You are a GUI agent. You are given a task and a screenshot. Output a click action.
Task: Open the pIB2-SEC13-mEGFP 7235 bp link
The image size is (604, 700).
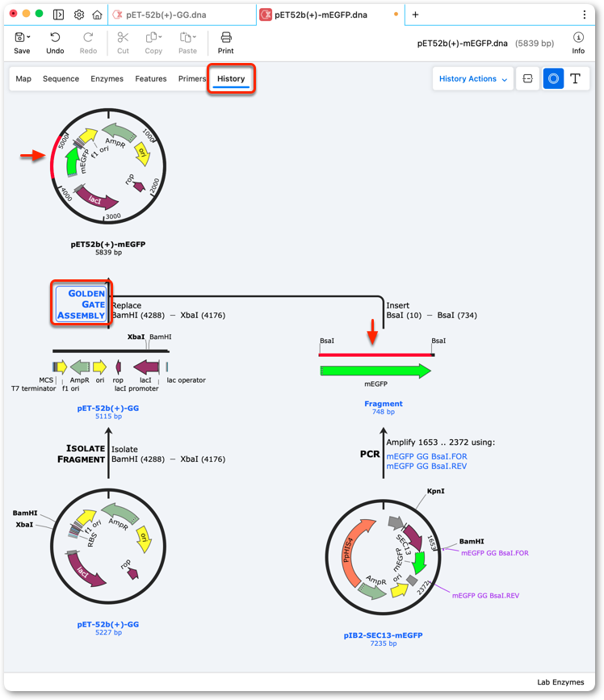pyautogui.click(x=383, y=639)
